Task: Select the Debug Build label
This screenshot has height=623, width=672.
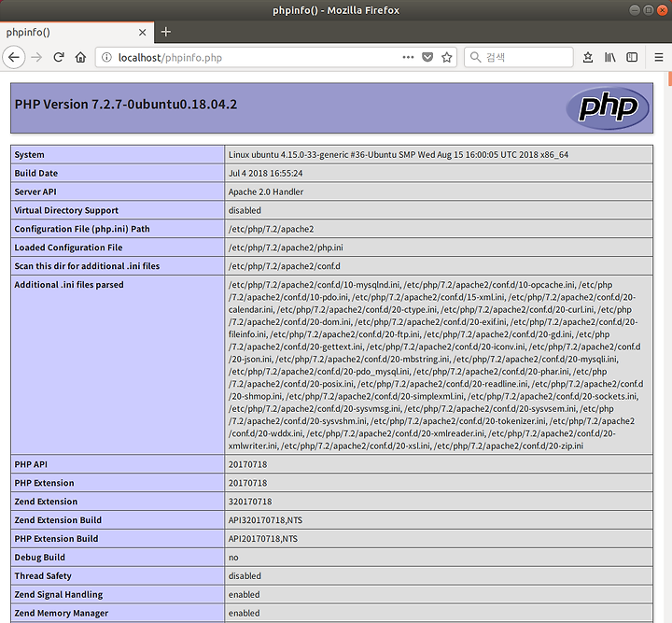Action: point(39,558)
